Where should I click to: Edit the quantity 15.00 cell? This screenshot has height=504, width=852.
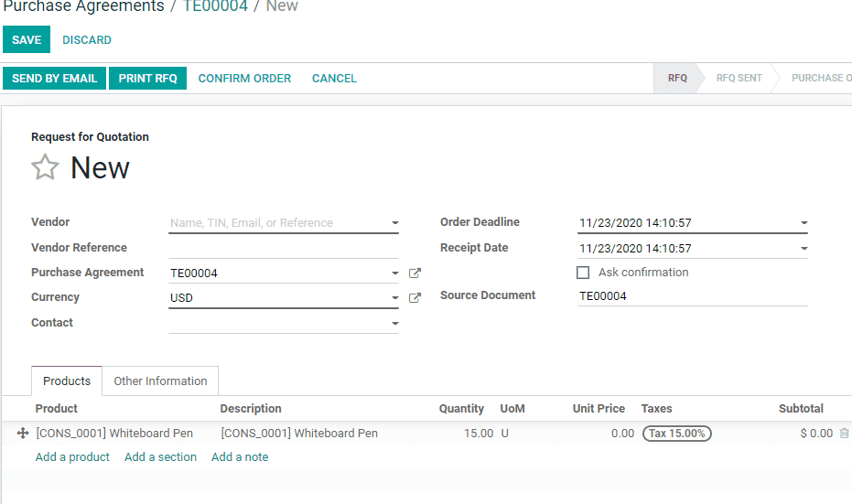coord(478,434)
